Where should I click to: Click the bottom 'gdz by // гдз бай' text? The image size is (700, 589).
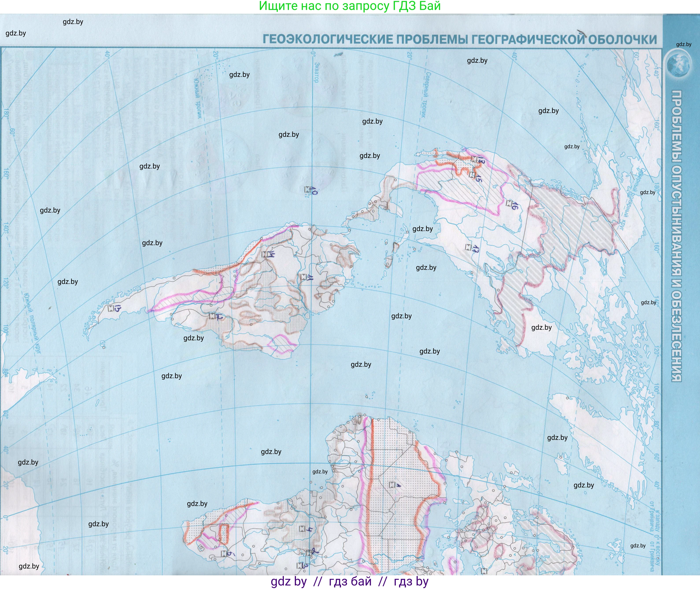click(349, 581)
